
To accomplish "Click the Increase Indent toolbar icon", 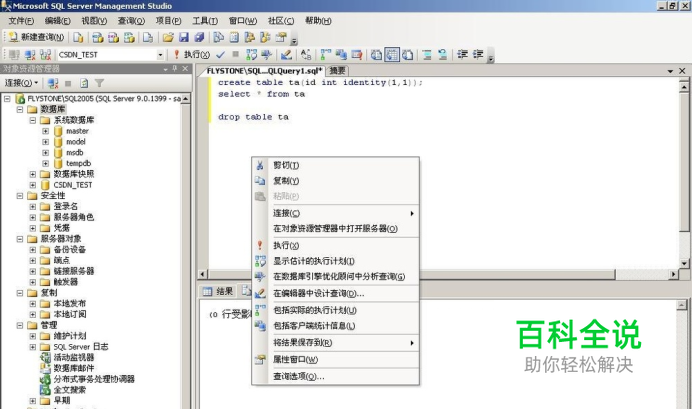I will coord(478,54).
